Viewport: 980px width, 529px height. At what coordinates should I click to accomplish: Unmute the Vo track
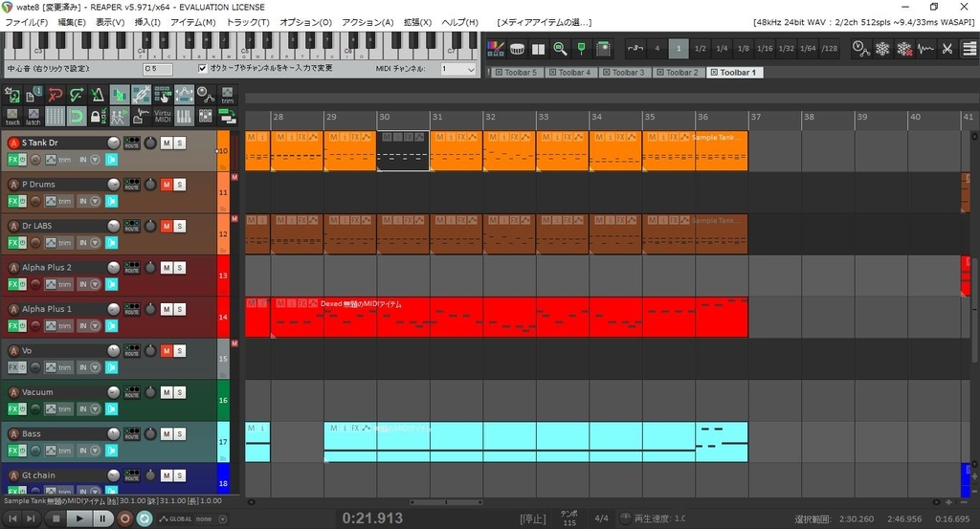click(x=167, y=351)
